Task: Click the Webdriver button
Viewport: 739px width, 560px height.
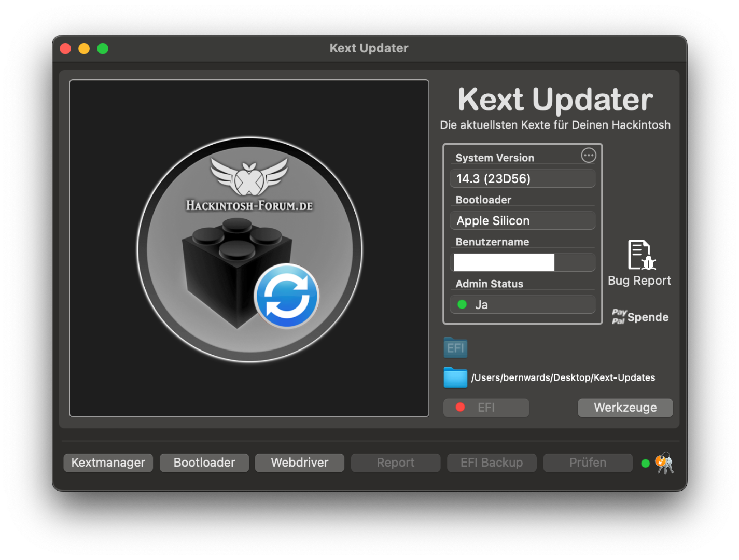Action: [x=300, y=463]
